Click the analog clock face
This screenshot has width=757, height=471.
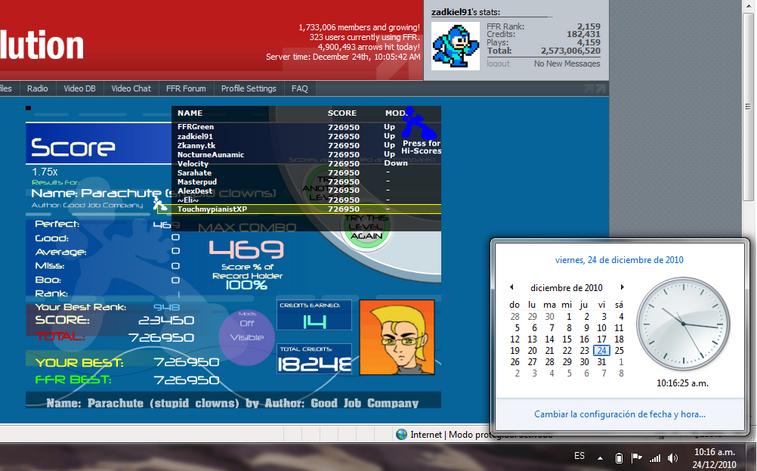683,324
